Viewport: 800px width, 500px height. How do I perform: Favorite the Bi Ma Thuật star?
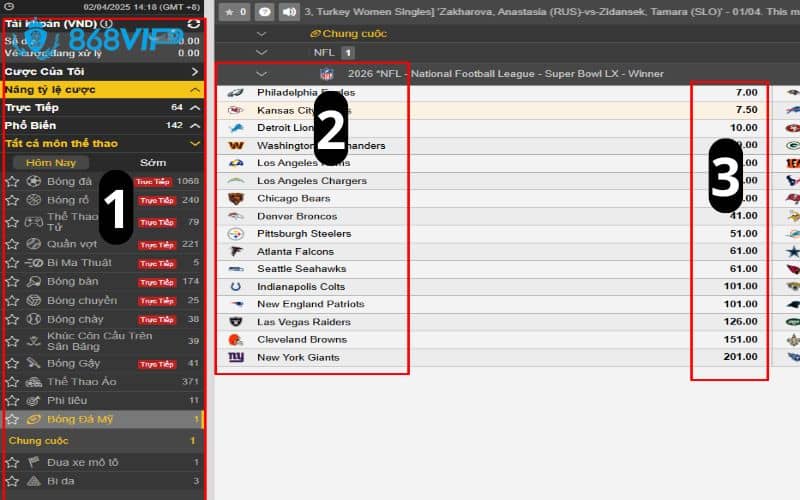pos(12,263)
